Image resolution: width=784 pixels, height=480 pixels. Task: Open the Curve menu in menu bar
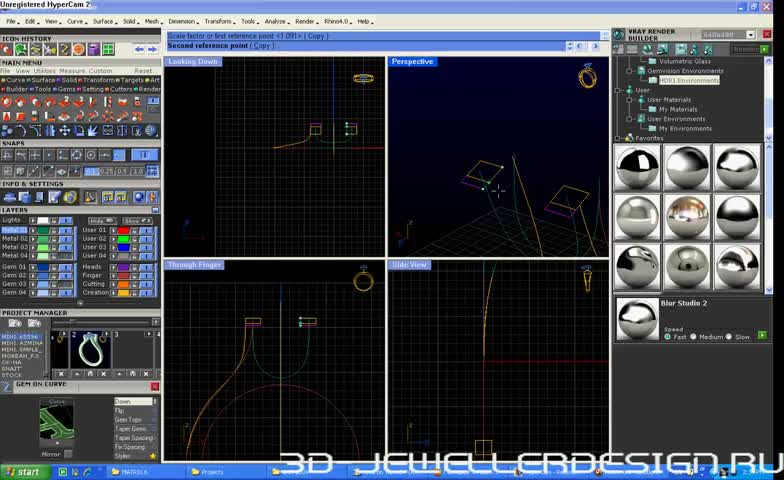click(x=75, y=22)
